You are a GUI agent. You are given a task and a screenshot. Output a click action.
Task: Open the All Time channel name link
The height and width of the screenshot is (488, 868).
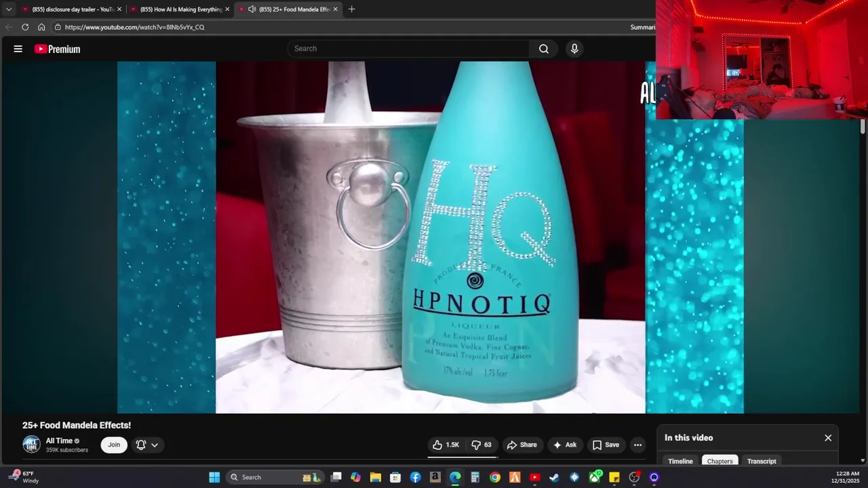pyautogui.click(x=59, y=441)
